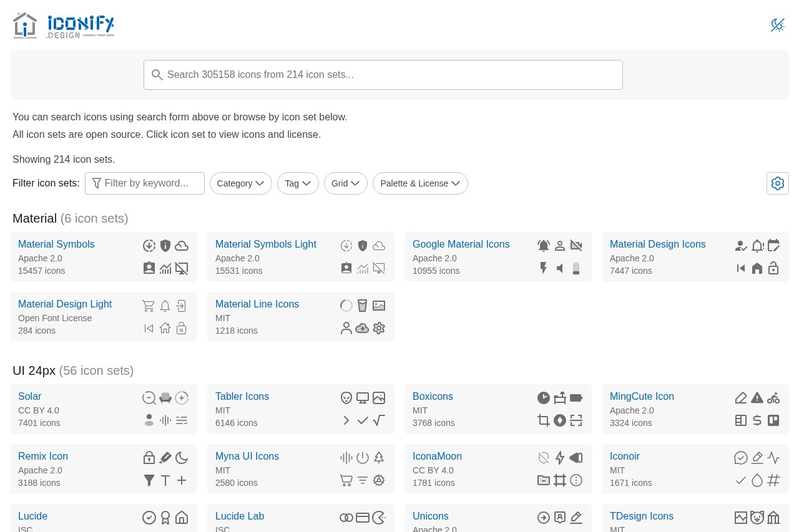The image size is (799, 532).
Task: Open Material Line Icons set
Action: (x=257, y=304)
